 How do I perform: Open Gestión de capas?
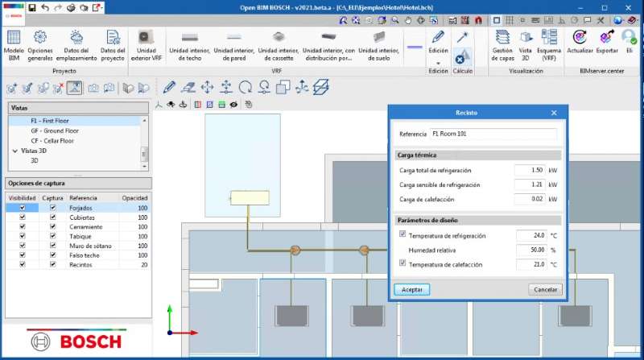pos(502,46)
